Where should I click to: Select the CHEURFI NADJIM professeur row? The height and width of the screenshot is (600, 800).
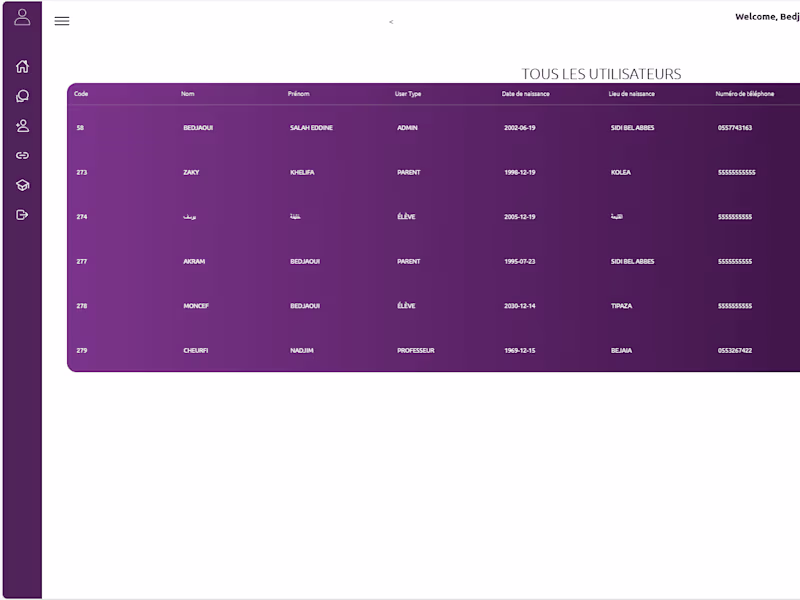(x=434, y=351)
